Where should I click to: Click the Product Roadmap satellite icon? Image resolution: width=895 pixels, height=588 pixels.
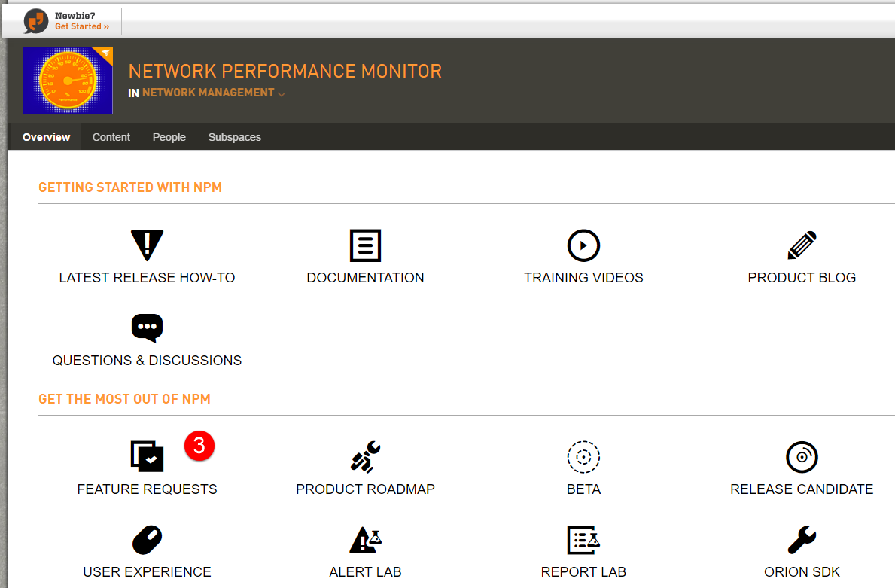365,457
